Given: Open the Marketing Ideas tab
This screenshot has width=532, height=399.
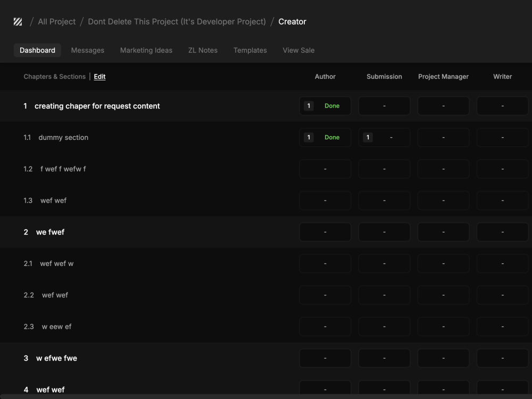Looking at the screenshot, I should (146, 50).
